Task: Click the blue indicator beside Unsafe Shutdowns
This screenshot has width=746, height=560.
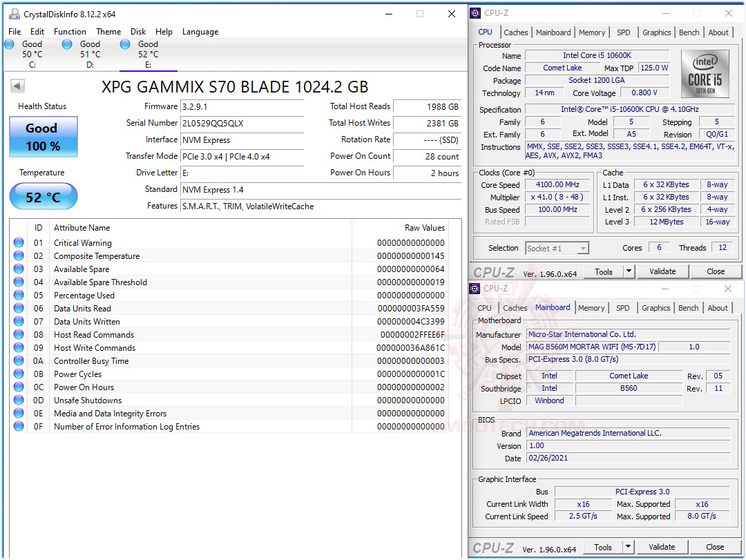Action: click(x=19, y=400)
